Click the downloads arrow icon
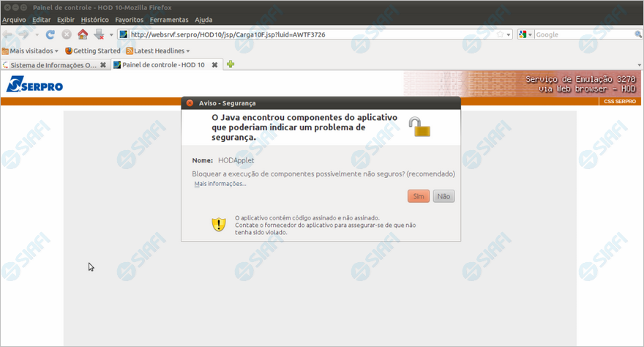 [x=99, y=34]
